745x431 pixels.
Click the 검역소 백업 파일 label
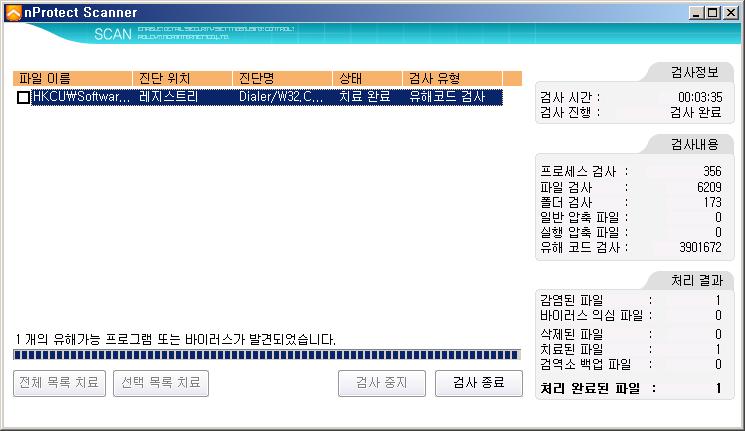[x=586, y=365]
